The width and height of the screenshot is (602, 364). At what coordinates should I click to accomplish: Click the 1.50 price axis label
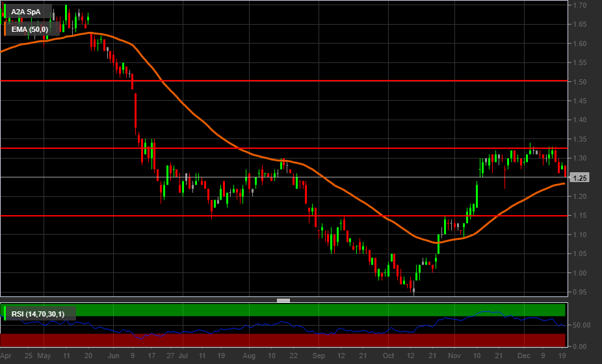[x=580, y=82]
